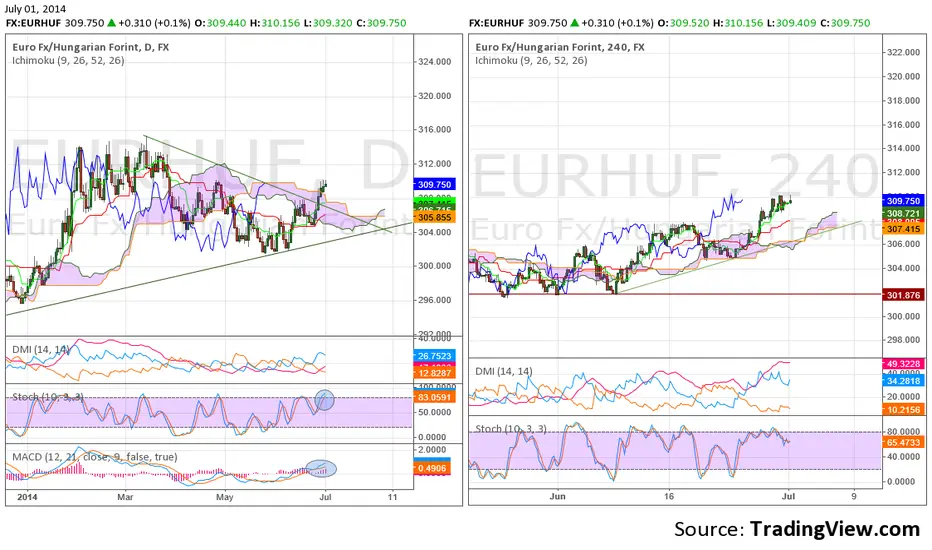This screenshot has width=932, height=550.
Task: Click the pink 49.3228 DMI value tag
Action: (903, 363)
